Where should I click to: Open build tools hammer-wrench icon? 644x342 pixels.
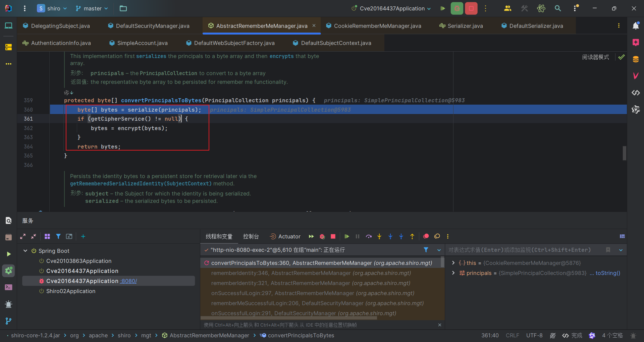(x=524, y=8)
